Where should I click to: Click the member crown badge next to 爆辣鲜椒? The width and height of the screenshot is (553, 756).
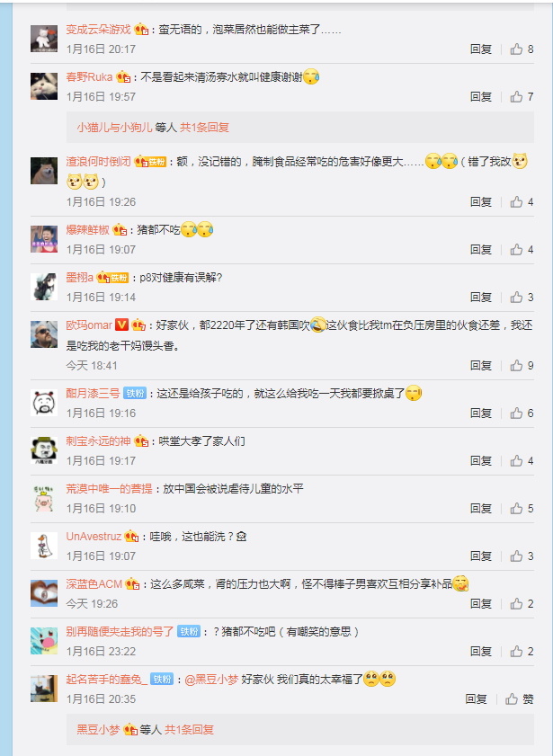[120, 230]
